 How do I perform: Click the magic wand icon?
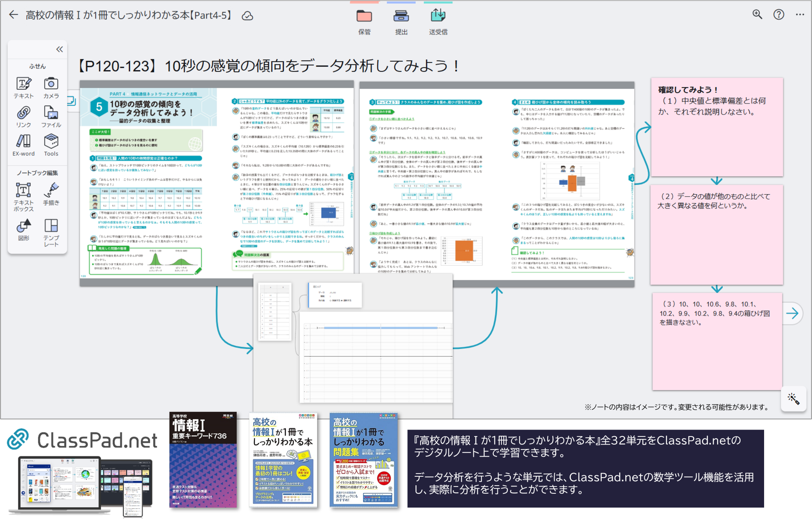(x=793, y=399)
